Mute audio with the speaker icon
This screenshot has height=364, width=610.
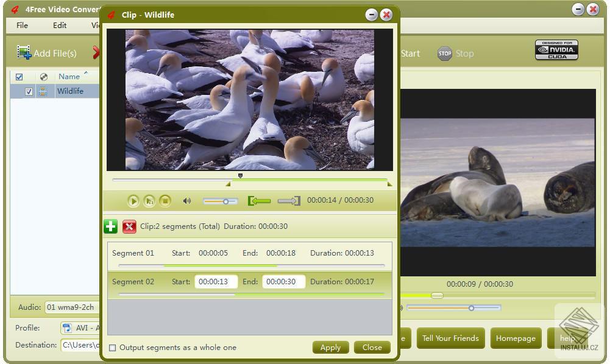pyautogui.click(x=187, y=201)
